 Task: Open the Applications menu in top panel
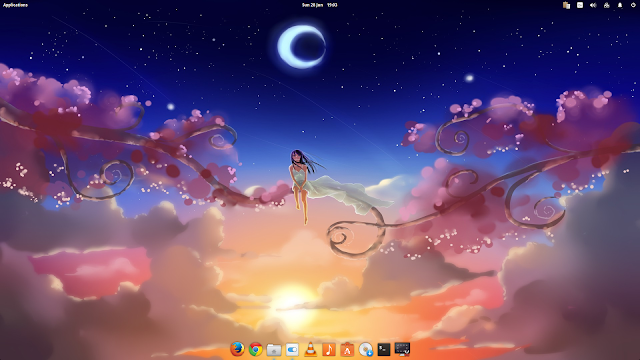click(16, 5)
